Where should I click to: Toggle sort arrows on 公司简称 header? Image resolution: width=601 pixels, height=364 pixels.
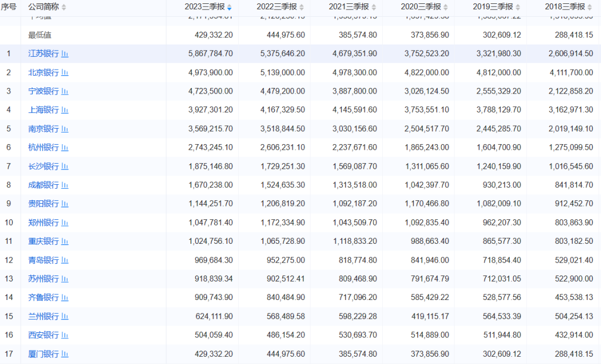(x=63, y=7)
